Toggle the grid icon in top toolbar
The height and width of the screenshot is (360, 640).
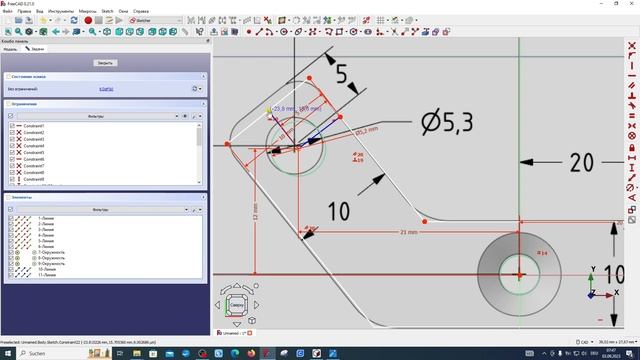380,20
